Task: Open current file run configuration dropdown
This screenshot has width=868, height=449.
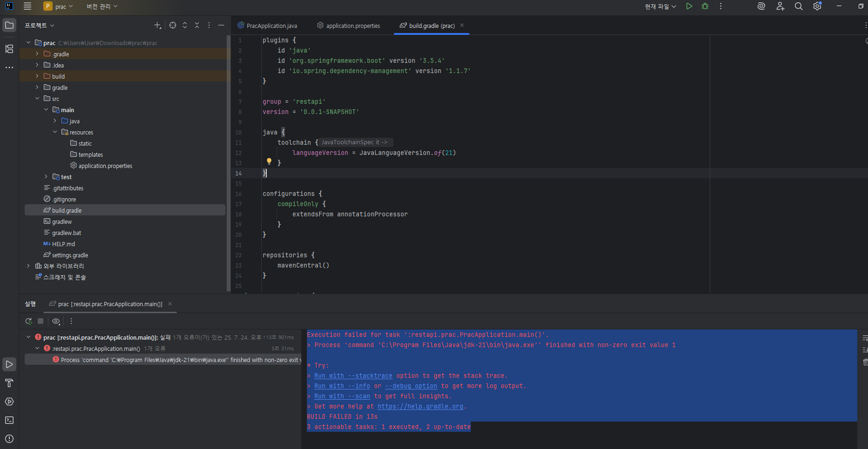Action: [660, 6]
